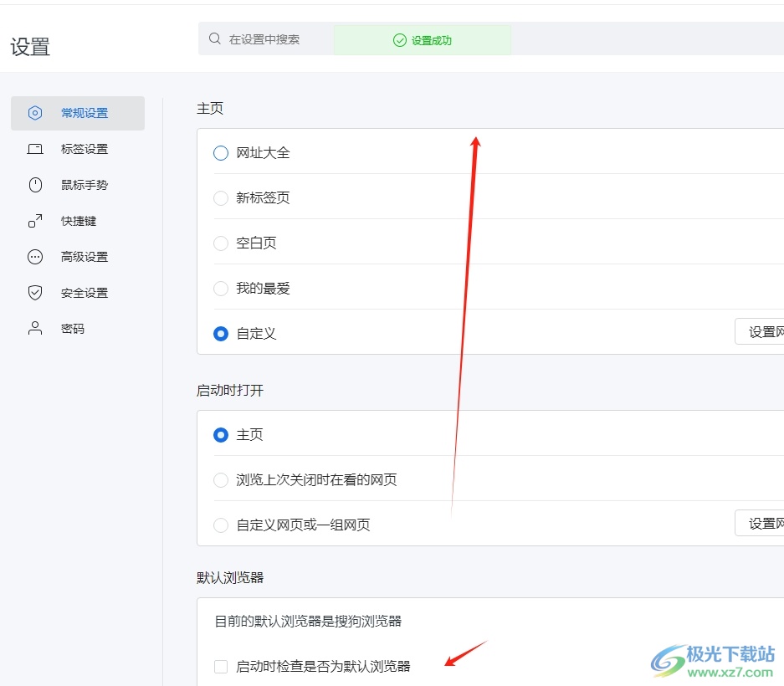Click the 设置网 button next to 自定义网页或一组网页

pos(760,523)
